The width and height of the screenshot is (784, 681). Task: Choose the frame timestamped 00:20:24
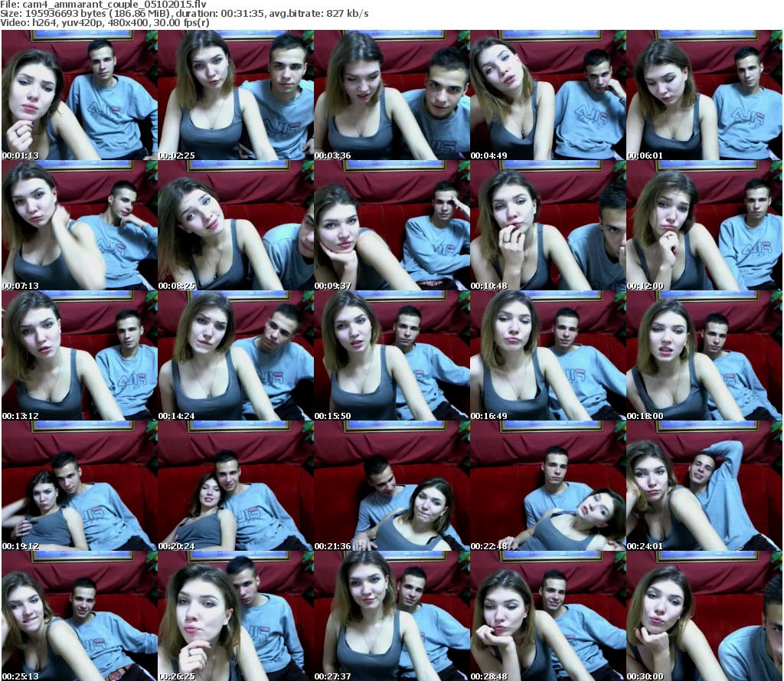click(x=236, y=486)
